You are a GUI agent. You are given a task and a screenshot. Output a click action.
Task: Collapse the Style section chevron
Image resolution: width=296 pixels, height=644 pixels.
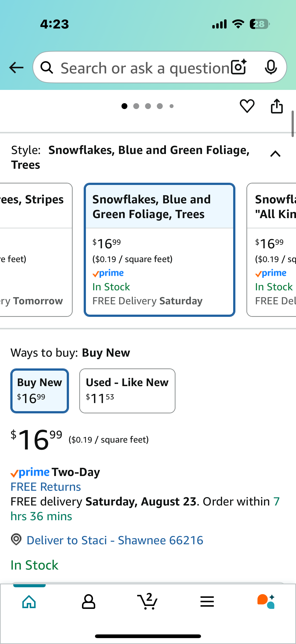[x=275, y=154]
